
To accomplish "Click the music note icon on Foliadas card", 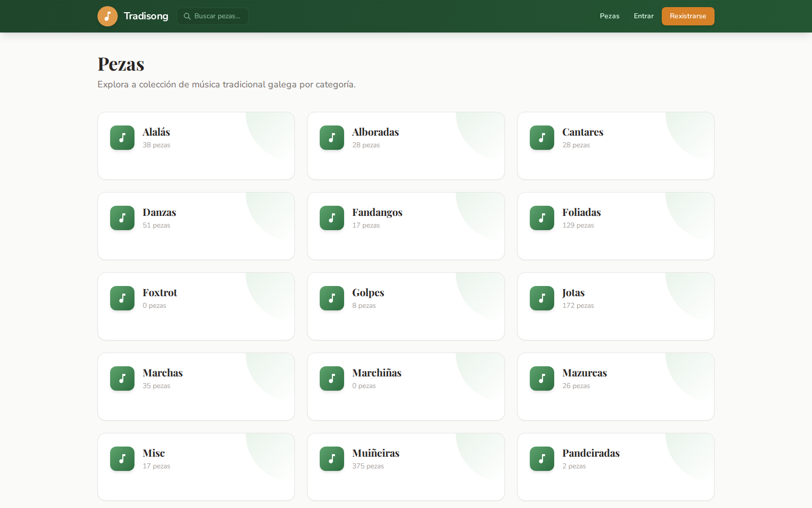I will pos(542,217).
